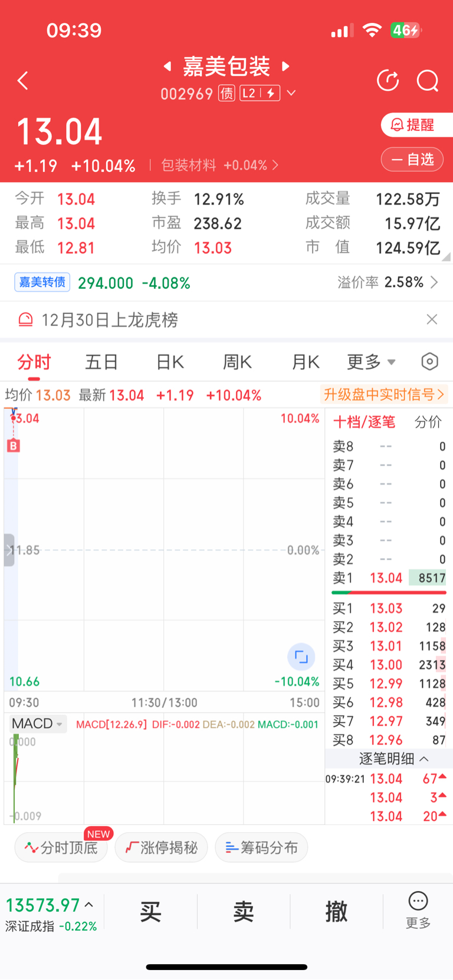Open the 12月30日上龙虎榜 notice
The image size is (453, 980).
[x=110, y=319]
